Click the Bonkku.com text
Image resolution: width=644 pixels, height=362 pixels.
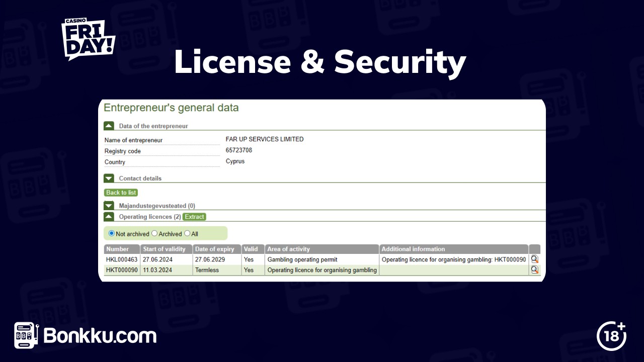pyautogui.click(x=100, y=335)
